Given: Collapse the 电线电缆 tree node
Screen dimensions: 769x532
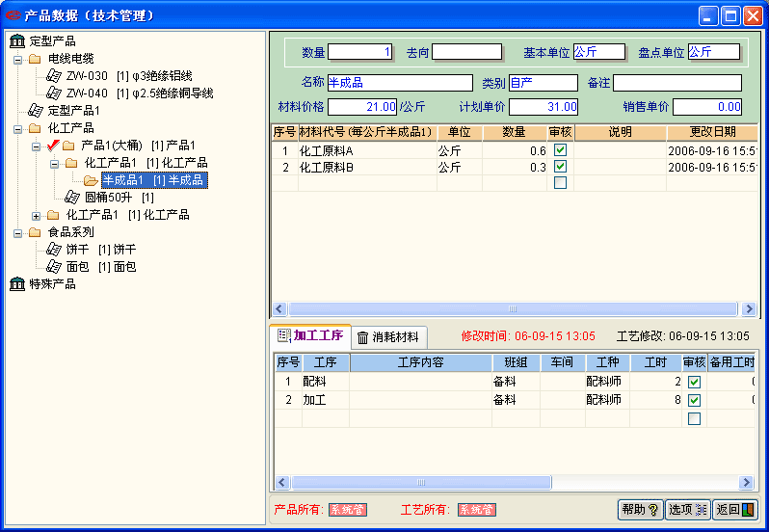Looking at the screenshot, I should tap(18, 60).
